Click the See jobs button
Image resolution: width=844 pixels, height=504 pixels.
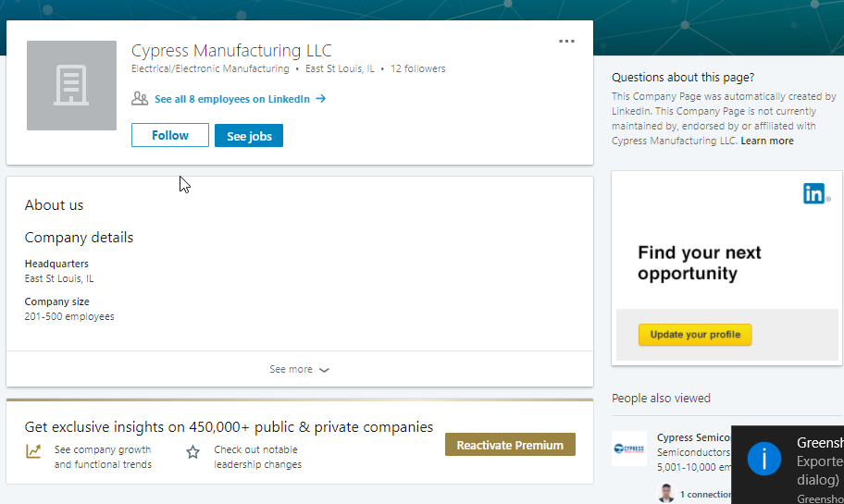tap(249, 136)
